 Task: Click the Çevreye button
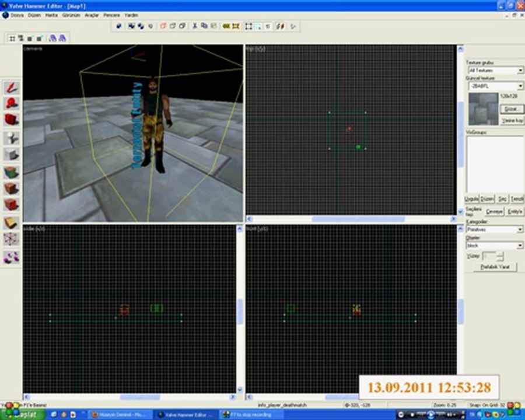click(x=494, y=212)
